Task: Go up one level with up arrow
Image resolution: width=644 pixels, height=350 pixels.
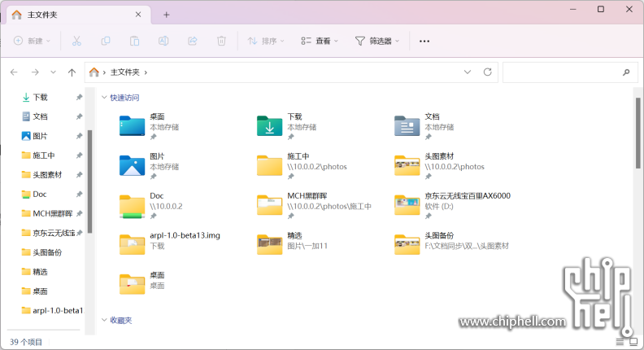Action: pos(72,72)
